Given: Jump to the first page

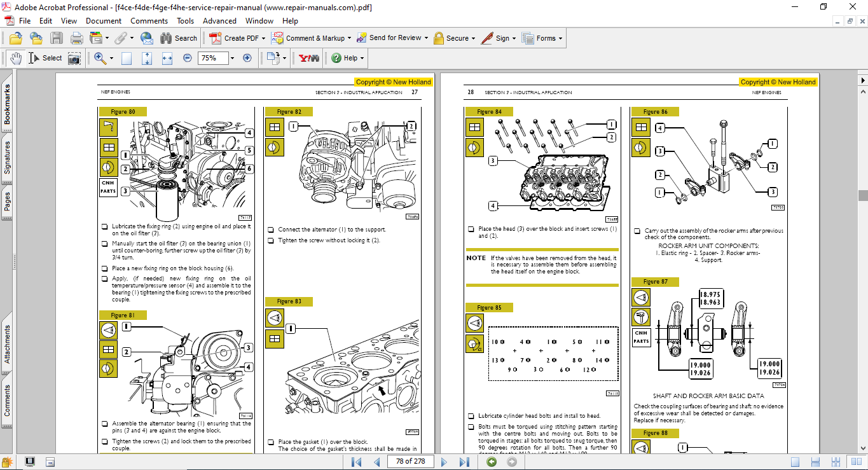Looking at the screenshot, I should tap(356, 462).
